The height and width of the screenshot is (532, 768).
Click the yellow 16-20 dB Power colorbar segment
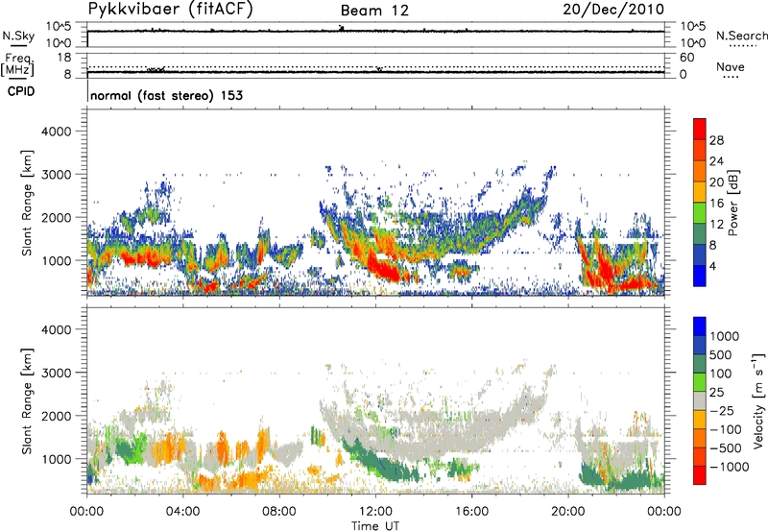(700, 191)
